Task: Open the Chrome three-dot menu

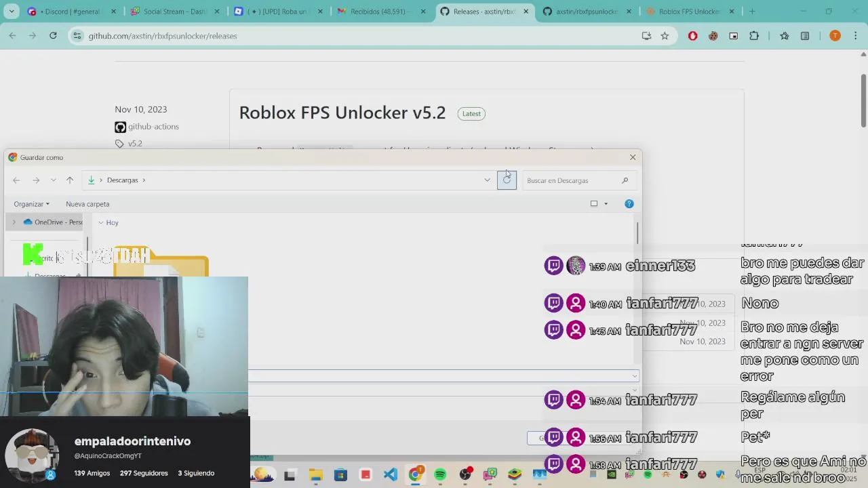Action: pyautogui.click(x=856, y=36)
